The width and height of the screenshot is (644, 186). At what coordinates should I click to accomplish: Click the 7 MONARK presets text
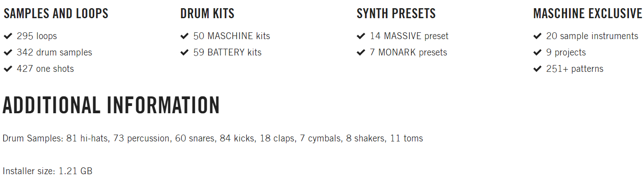[x=408, y=52]
